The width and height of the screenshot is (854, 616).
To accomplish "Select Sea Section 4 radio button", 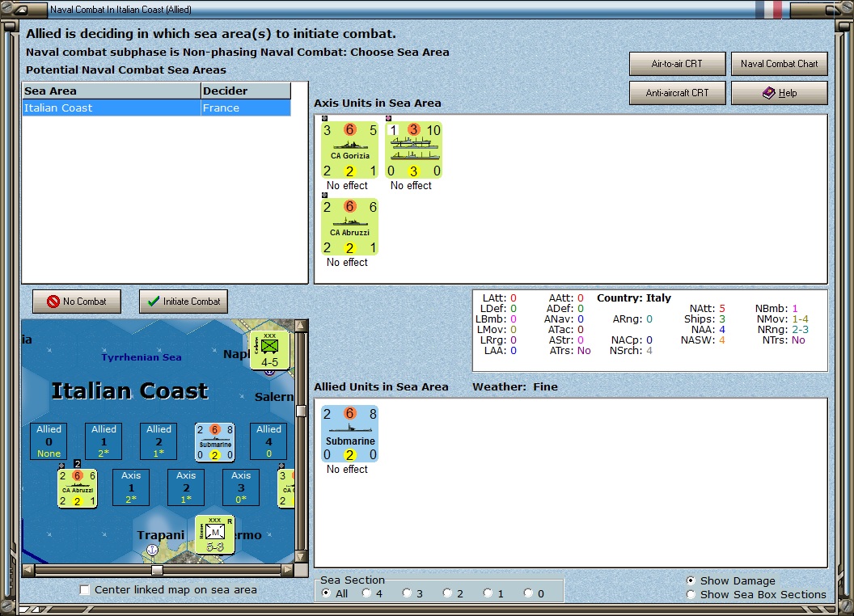I will [x=366, y=593].
